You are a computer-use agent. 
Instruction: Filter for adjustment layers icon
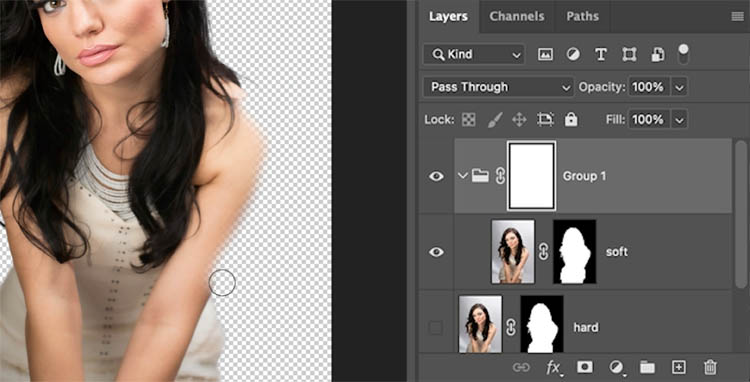pyautogui.click(x=573, y=55)
